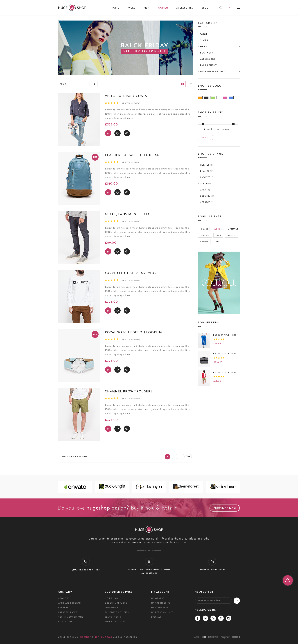Click the Twitter icon in footer
Image resolution: width=298 pixels, height=644 pixels.
205,618
